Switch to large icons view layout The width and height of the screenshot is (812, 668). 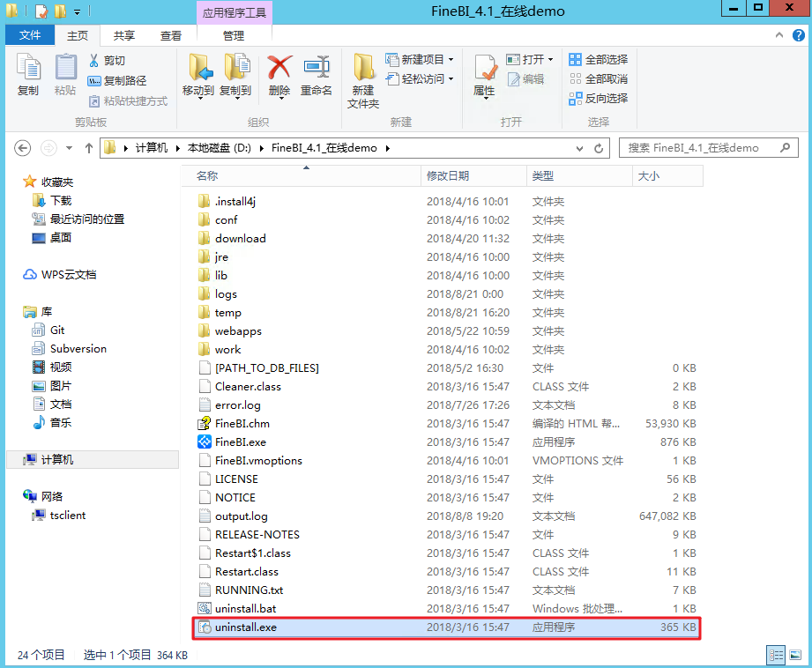795,655
